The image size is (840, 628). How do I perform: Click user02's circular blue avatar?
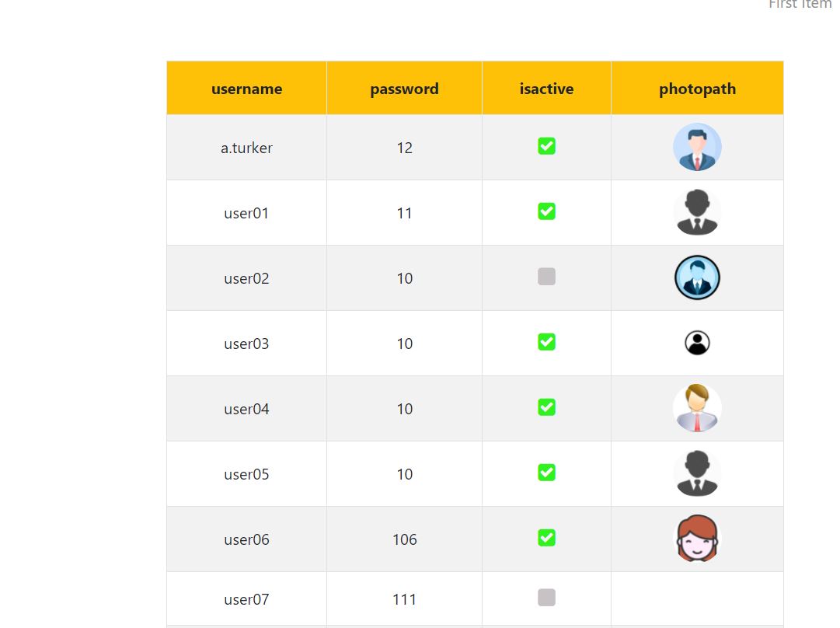(697, 277)
